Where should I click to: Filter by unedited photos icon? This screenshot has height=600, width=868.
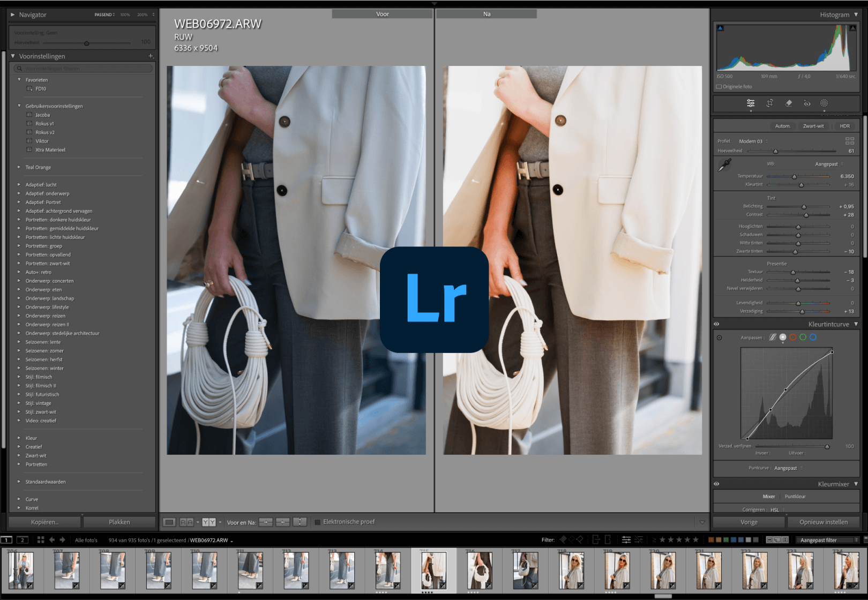point(639,540)
